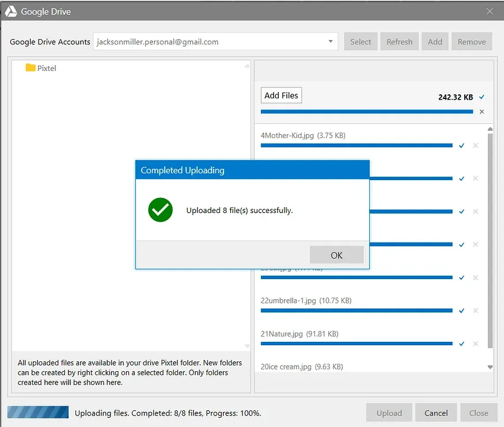Close the Google Drive window
This screenshot has width=504, height=427.
click(x=490, y=12)
